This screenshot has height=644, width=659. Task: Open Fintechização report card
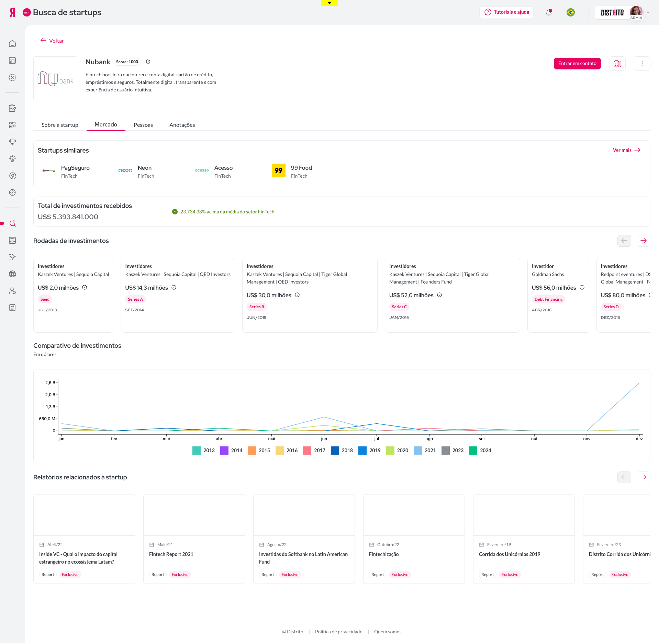[x=414, y=539]
